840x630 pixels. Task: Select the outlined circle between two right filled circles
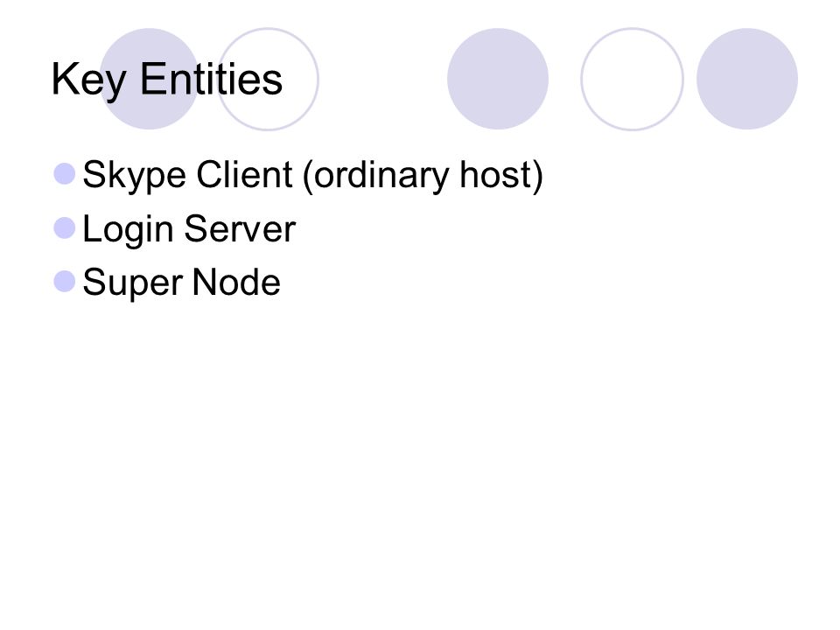(632, 79)
